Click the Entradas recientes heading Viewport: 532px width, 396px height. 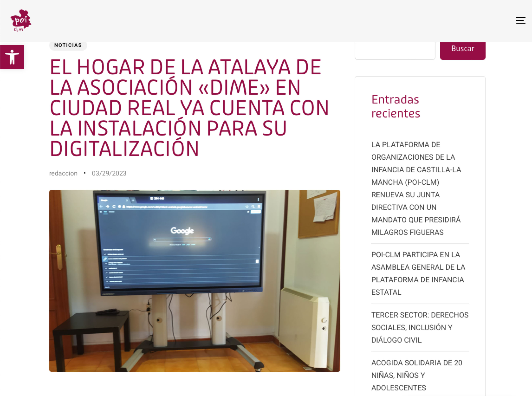tap(396, 106)
